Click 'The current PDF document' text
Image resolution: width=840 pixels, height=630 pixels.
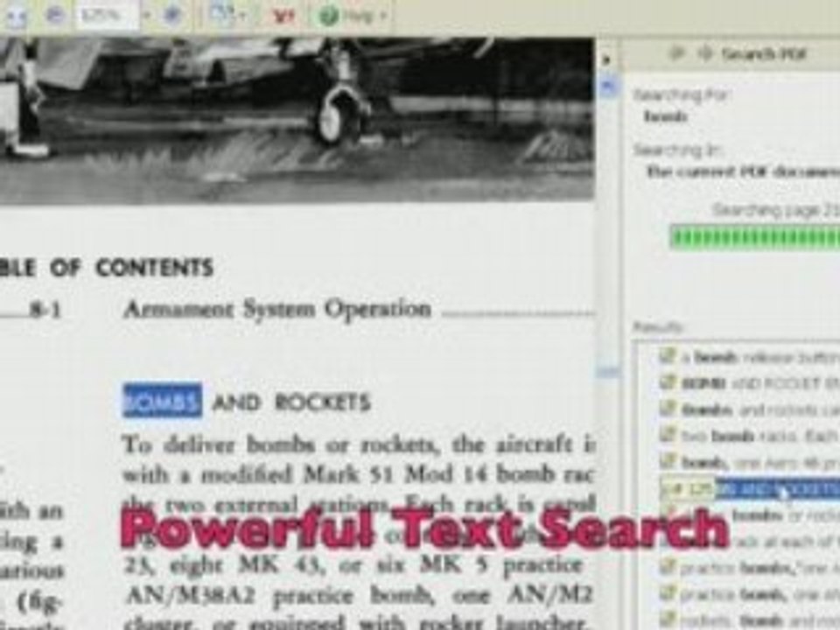[x=744, y=172]
